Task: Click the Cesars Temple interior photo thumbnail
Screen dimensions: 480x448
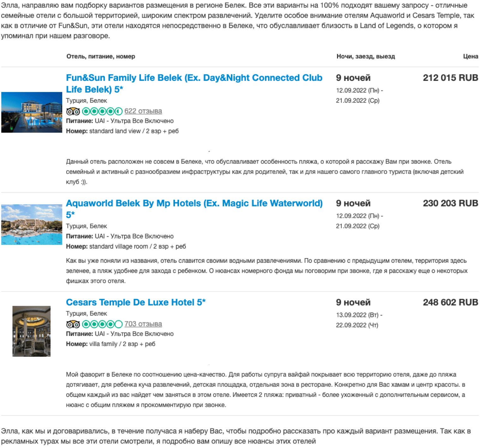Action: point(32,331)
